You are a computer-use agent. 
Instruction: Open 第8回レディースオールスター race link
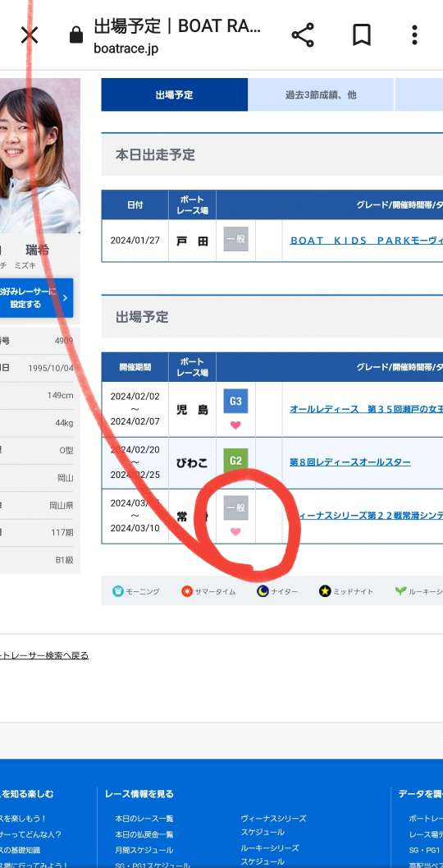(350, 462)
